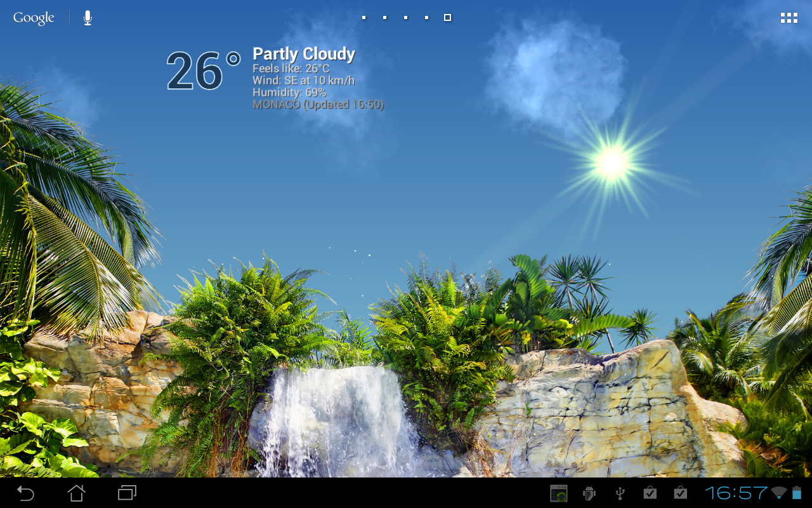Switch to the second home screen page dot
The width and height of the screenshot is (812, 508).
click(x=384, y=18)
